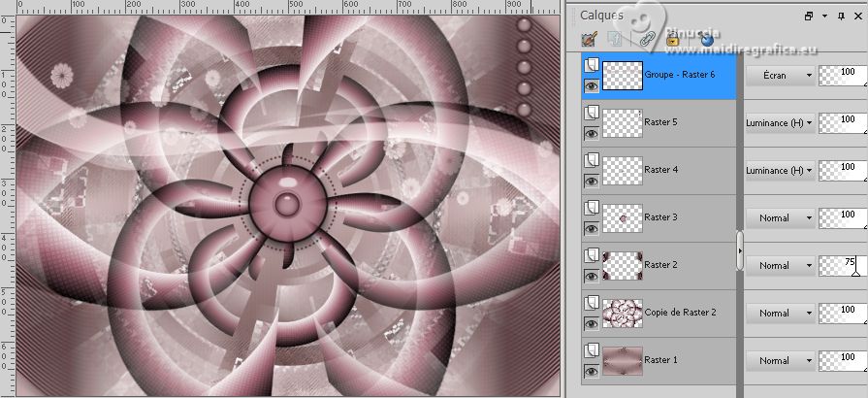This screenshot has height=398, width=868.
Task: Open Raster 1 Normal blend mode dropdown
Action: coord(780,361)
